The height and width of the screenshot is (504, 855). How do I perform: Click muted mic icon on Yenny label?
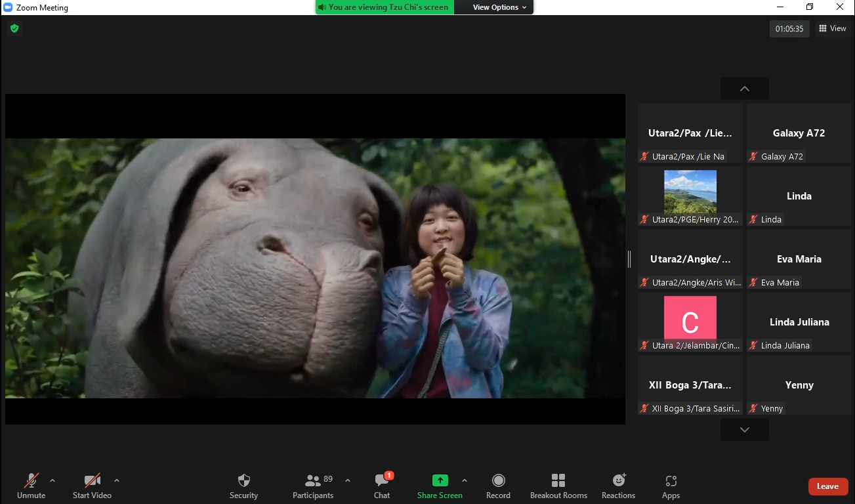(754, 409)
